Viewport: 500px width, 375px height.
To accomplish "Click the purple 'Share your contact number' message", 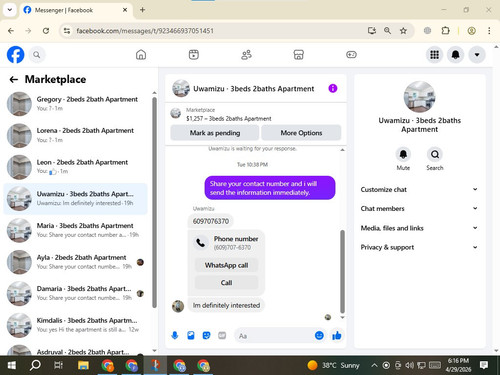I will point(270,188).
